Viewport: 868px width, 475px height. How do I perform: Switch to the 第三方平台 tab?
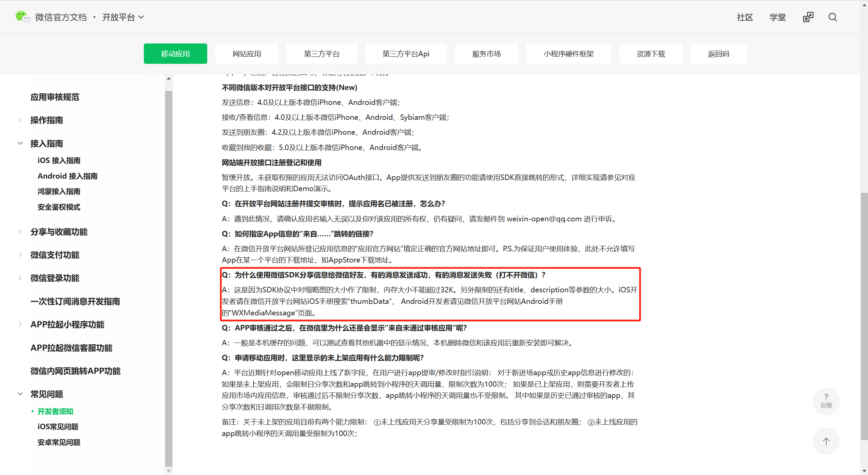(322, 54)
